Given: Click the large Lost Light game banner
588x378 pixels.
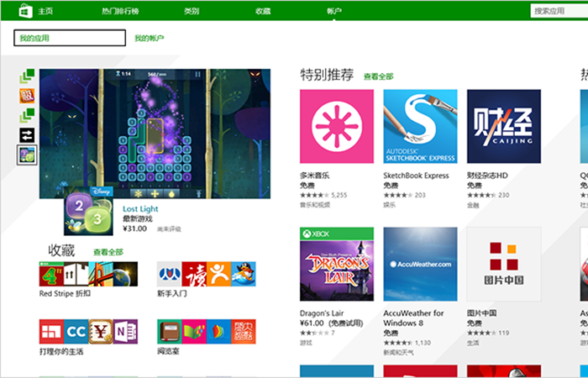Looking at the screenshot, I should click(155, 134).
